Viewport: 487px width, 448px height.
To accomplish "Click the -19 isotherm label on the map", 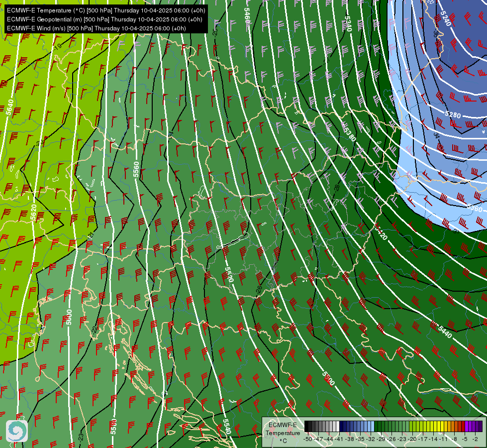I will pyautogui.click(x=58, y=47).
